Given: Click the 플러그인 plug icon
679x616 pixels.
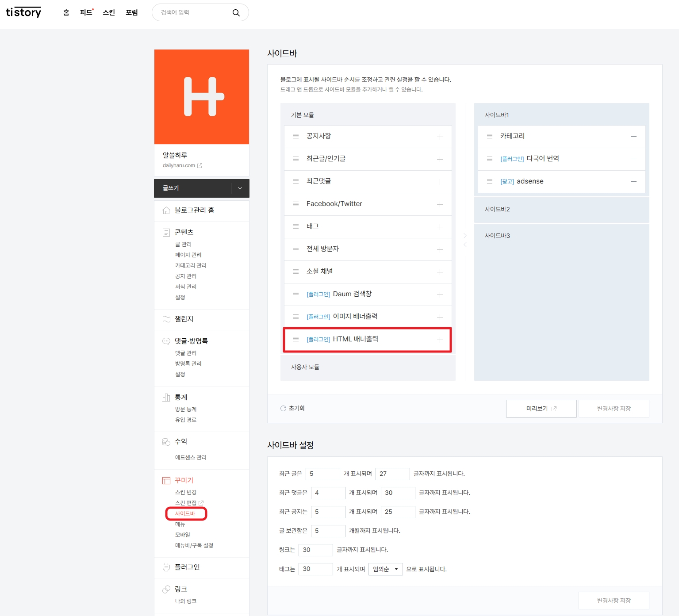Looking at the screenshot, I should click(x=166, y=567).
